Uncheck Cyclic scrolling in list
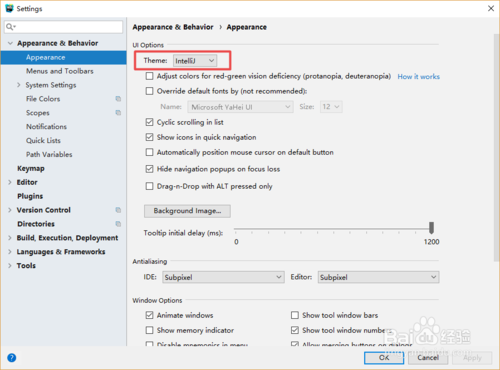Screen dimensions: 500x370 149,122
